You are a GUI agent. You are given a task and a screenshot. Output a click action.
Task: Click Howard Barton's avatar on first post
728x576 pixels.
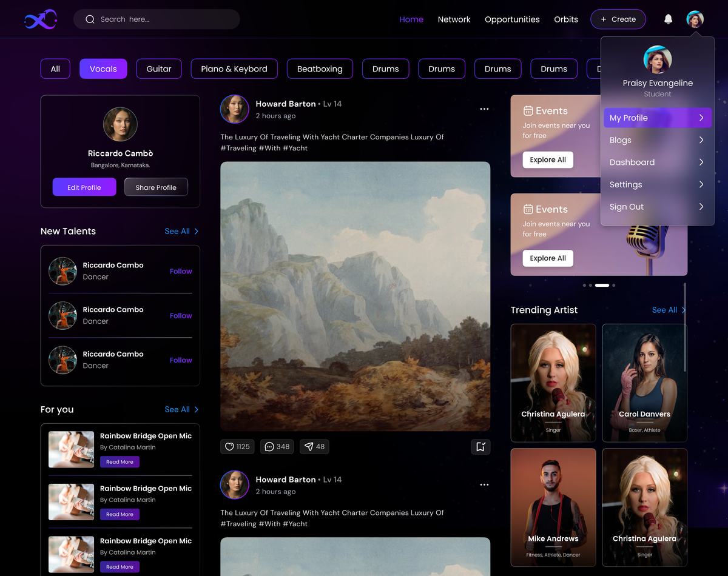(x=235, y=109)
